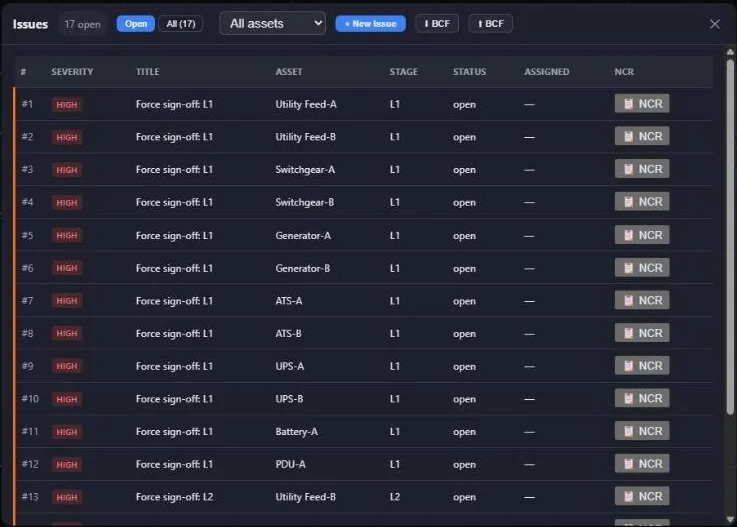Click the ASSIGNED column header
This screenshot has width=737, height=527.
[547, 71]
